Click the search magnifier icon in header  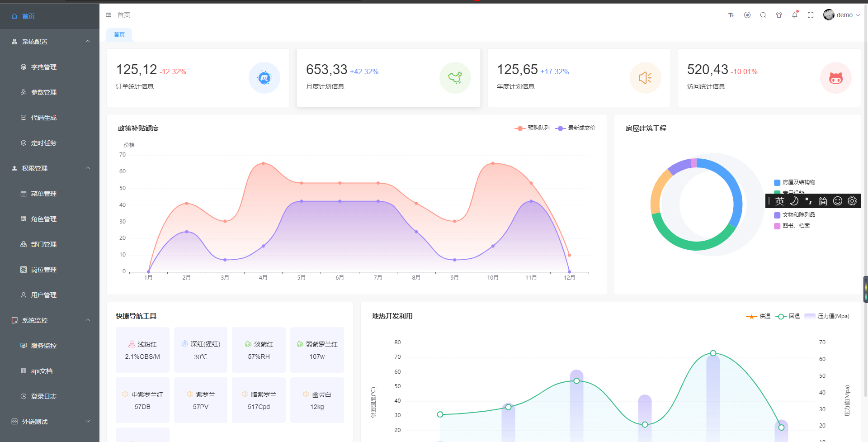coord(763,15)
